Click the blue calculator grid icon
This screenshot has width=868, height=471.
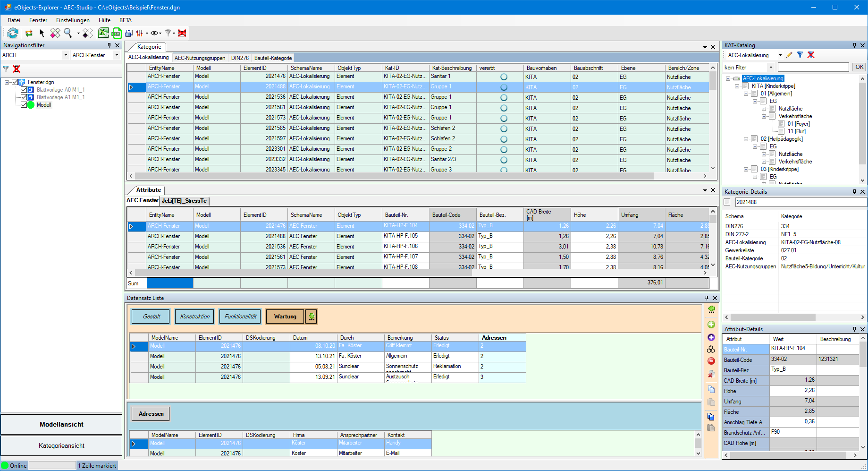[x=128, y=33]
